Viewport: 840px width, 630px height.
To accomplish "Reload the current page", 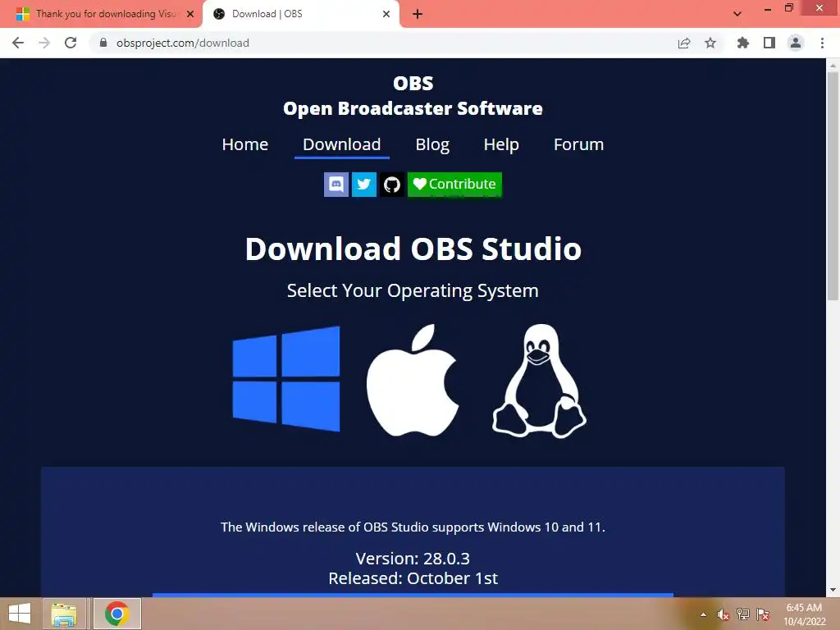I will (x=71, y=43).
